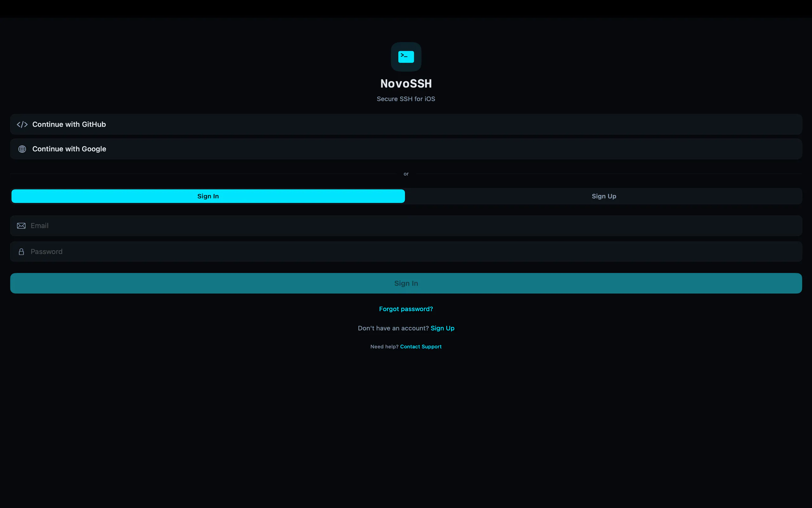This screenshot has width=812, height=508.
Task: Click the 'Need help?' text
Action: point(384,347)
